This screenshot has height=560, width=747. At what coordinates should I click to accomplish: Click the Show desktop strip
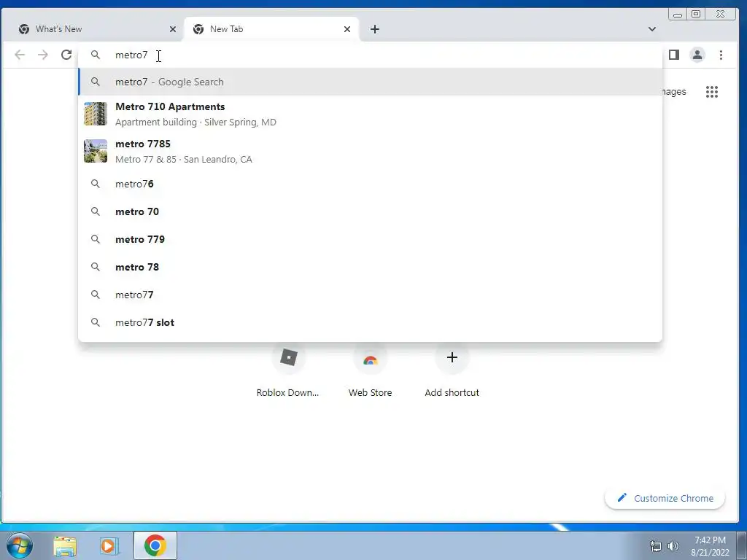click(x=742, y=545)
